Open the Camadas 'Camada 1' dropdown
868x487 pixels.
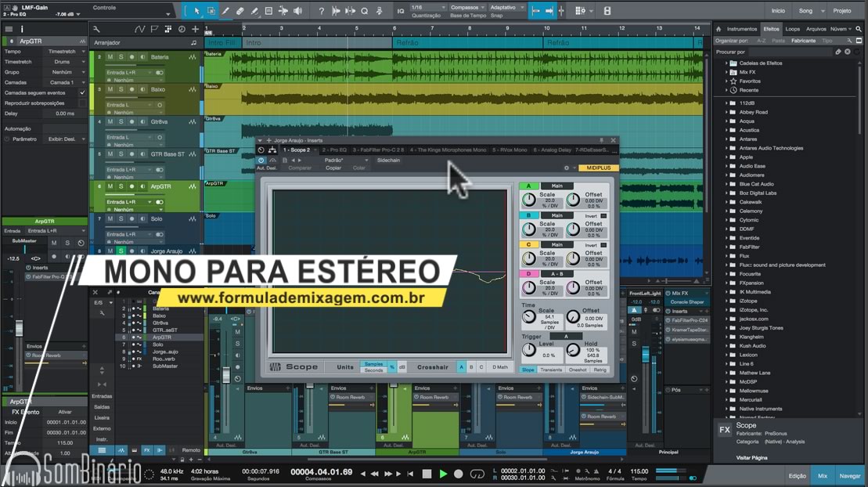[65, 82]
